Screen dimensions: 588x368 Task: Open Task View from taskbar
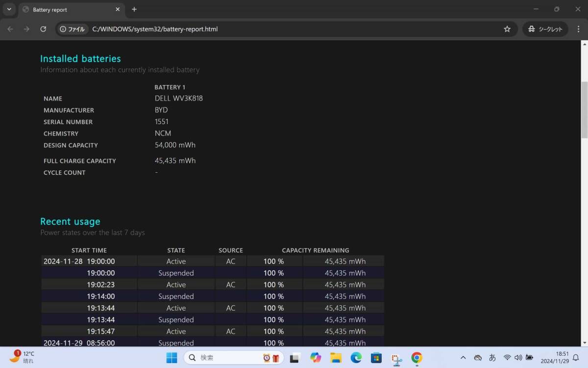click(295, 358)
